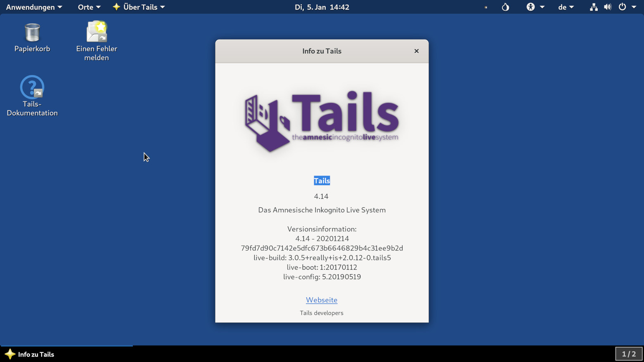Click the live-boot: 1:20170112 line

tap(322, 267)
